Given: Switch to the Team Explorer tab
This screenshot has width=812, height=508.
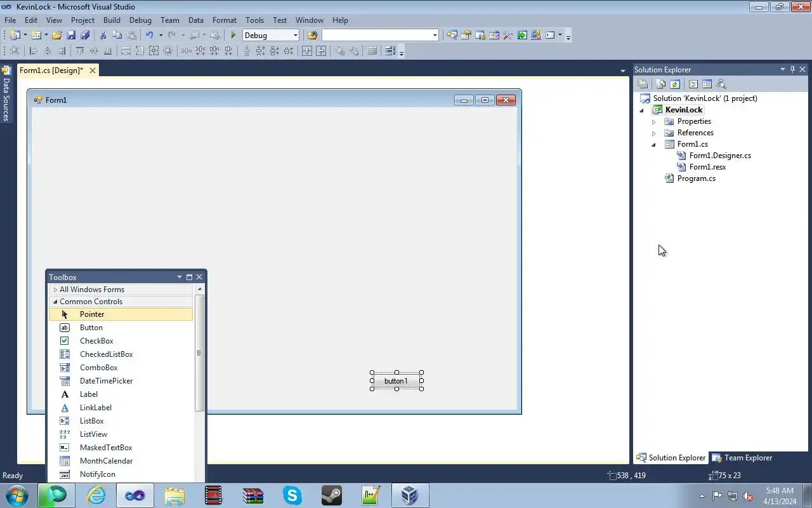Looking at the screenshot, I should tap(742, 458).
